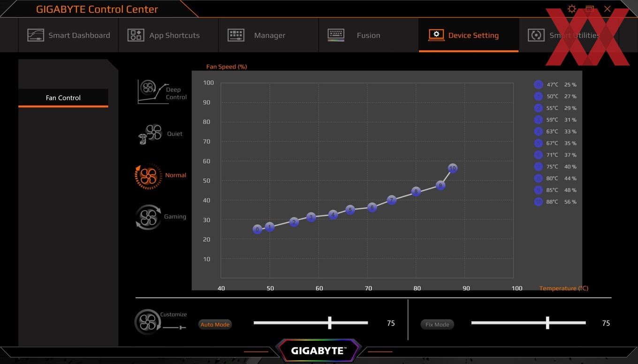
Task: Click the Fan Speed (%) axis label
Action: (x=227, y=67)
